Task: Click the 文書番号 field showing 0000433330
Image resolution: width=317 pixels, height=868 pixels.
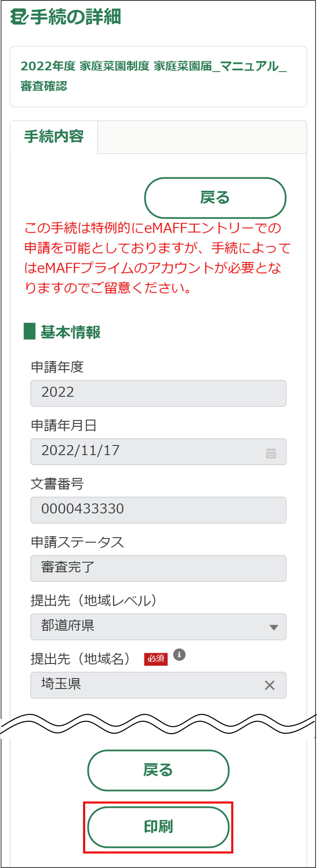Action: 158,510
